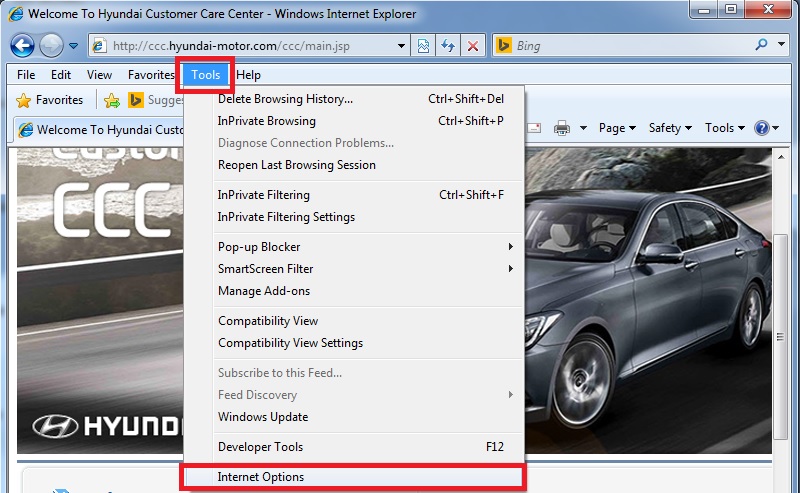Open the Safety command bar dropdown
Viewport: 800px width, 493px height.
(670, 128)
